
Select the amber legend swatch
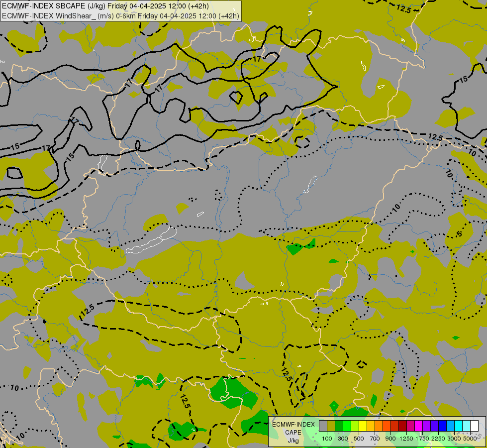371,426
